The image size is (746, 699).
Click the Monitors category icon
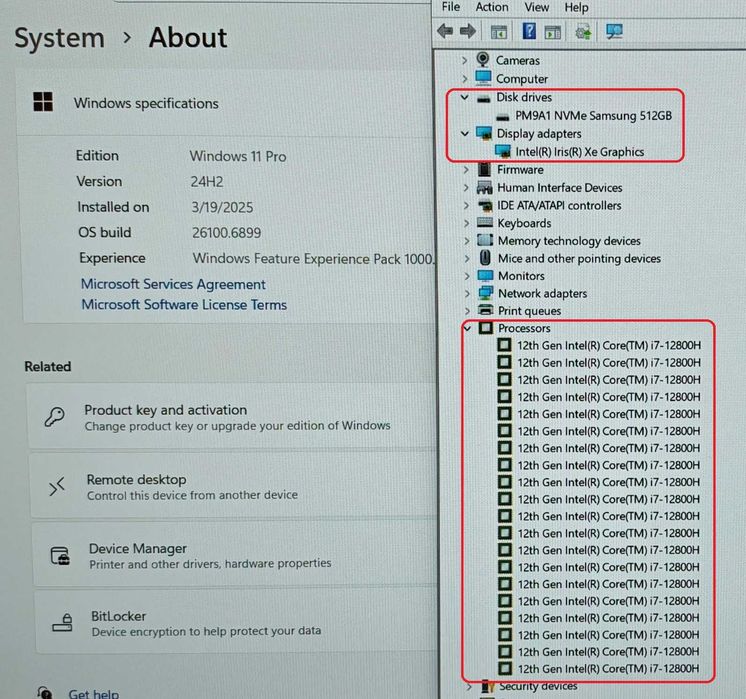point(485,276)
